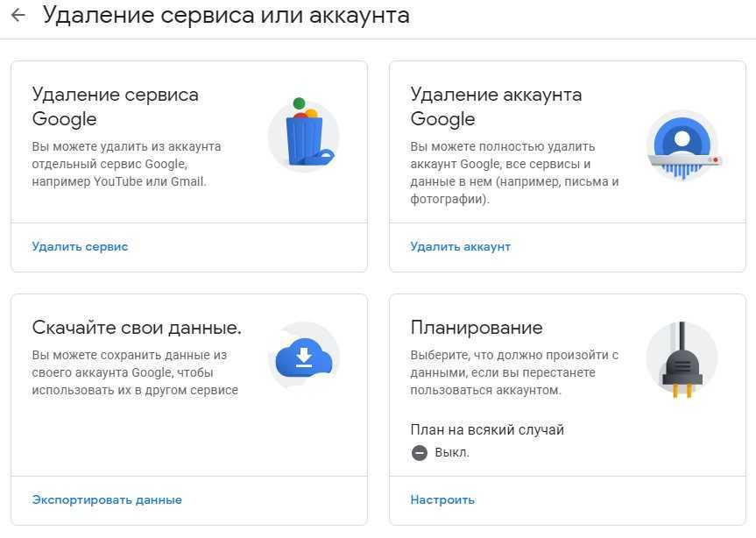Click the cloud download illustration
The image size is (756, 538).
[304, 357]
